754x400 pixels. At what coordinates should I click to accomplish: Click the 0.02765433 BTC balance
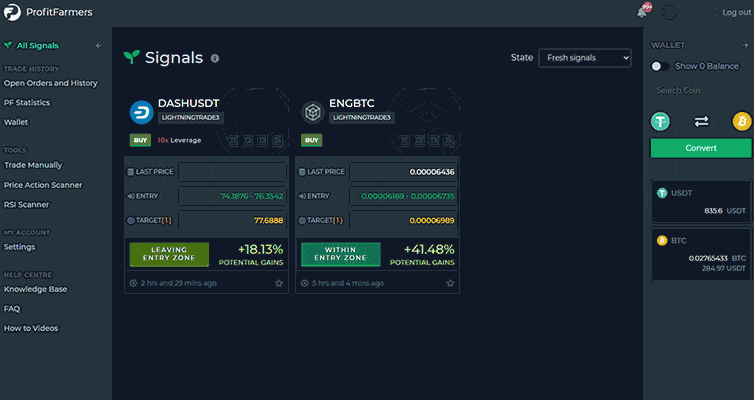pos(717,259)
